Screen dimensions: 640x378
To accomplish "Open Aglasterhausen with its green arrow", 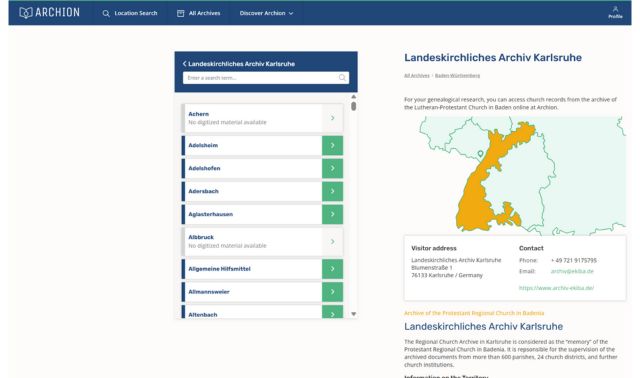I will [x=332, y=214].
